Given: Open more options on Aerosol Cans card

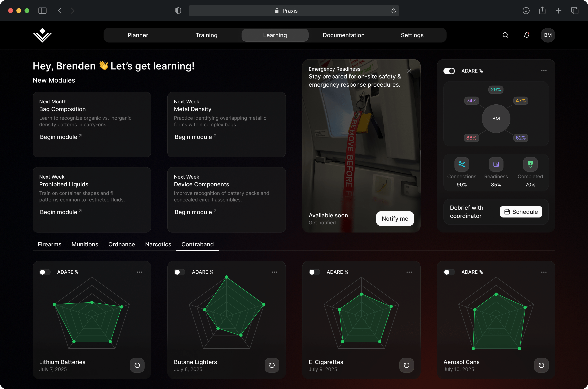Looking at the screenshot, I should pos(544,272).
